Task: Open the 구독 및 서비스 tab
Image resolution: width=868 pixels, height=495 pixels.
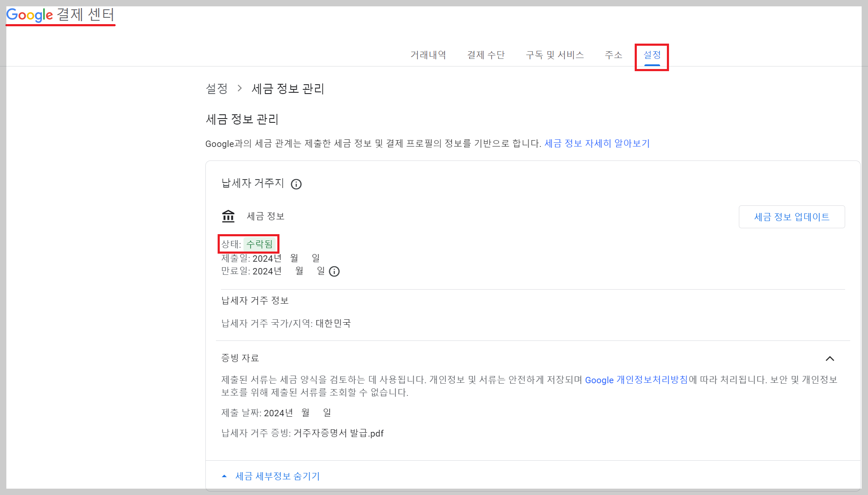Action: pos(555,55)
